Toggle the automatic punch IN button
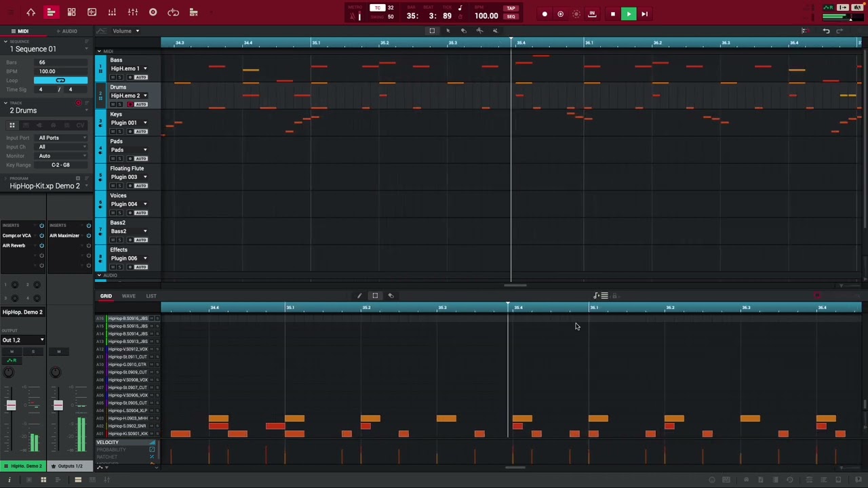 [592, 14]
